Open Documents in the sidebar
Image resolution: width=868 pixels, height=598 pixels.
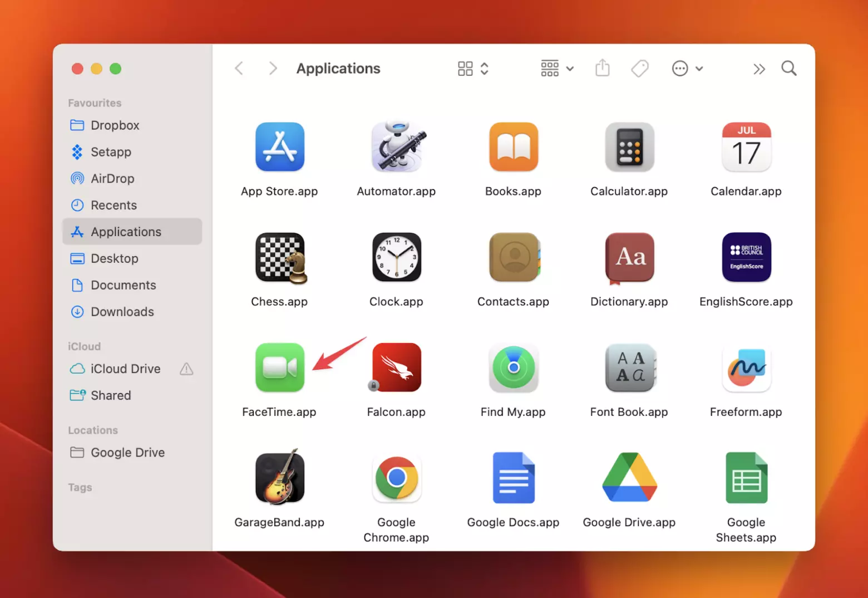click(x=132, y=285)
